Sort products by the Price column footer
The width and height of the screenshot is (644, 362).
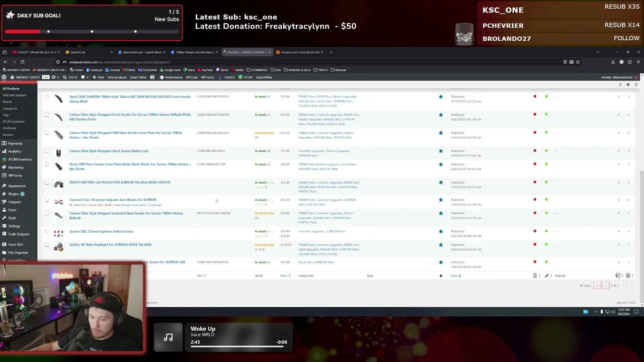pyautogui.click(x=285, y=276)
